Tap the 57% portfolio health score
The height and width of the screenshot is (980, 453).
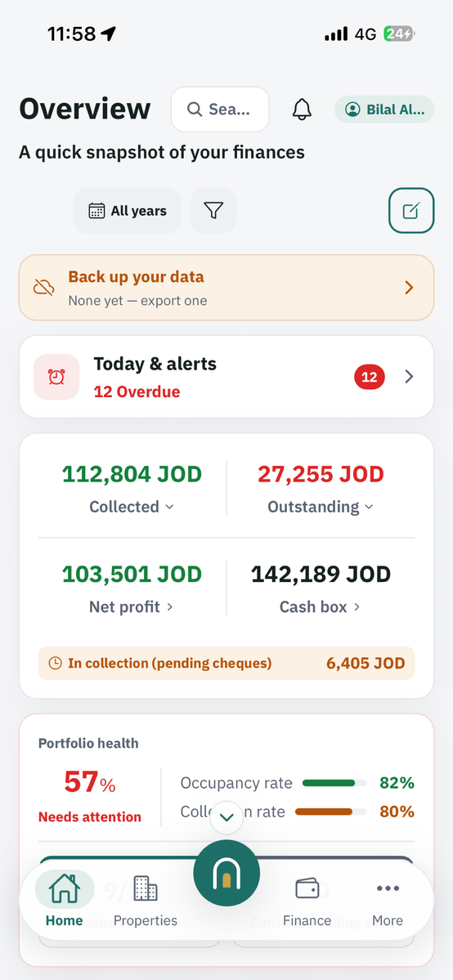(90, 782)
